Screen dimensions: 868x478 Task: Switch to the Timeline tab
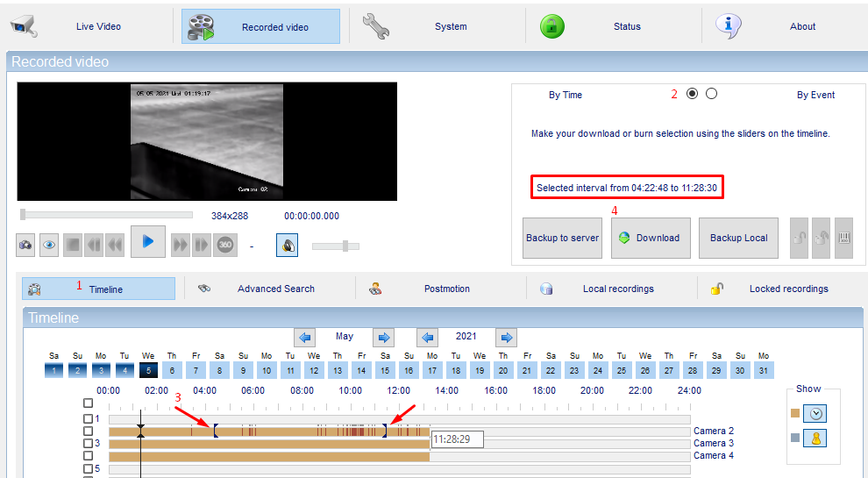(x=98, y=289)
